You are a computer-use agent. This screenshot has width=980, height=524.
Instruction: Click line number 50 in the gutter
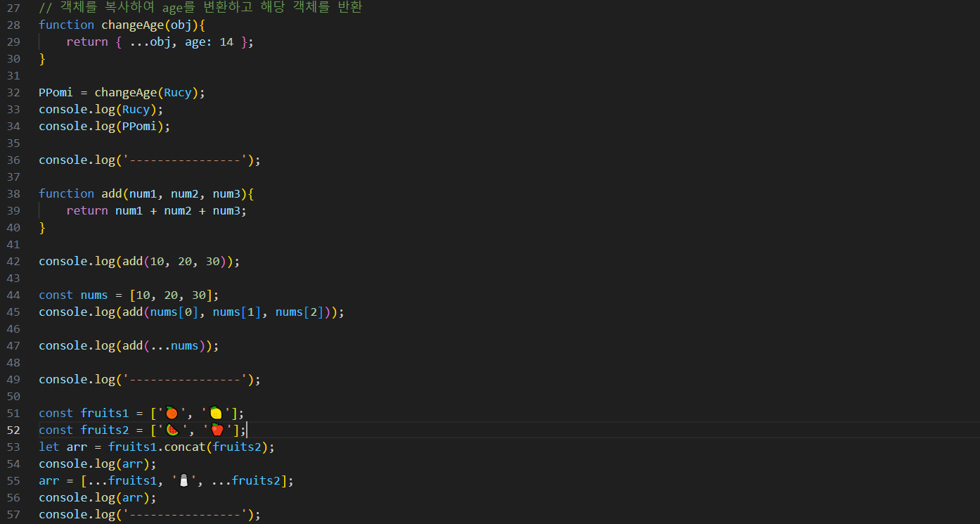[14, 396]
